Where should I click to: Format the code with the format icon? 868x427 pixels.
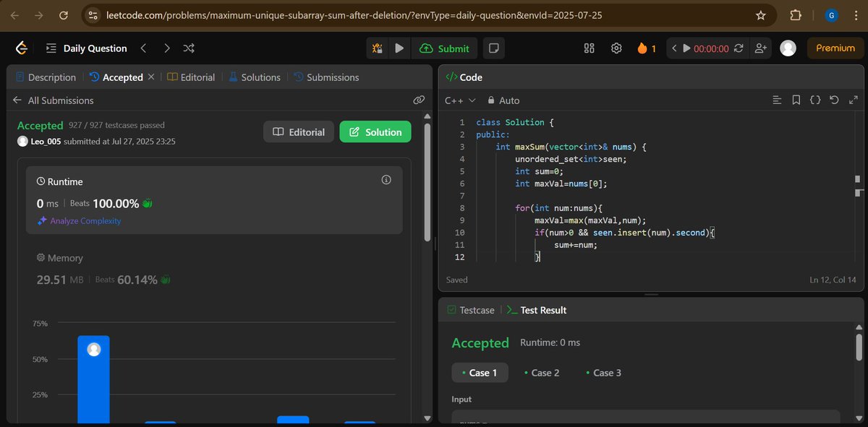pyautogui.click(x=778, y=100)
